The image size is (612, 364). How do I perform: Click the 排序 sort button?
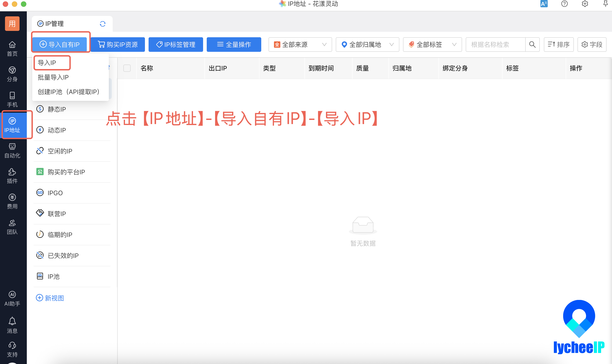(x=559, y=44)
